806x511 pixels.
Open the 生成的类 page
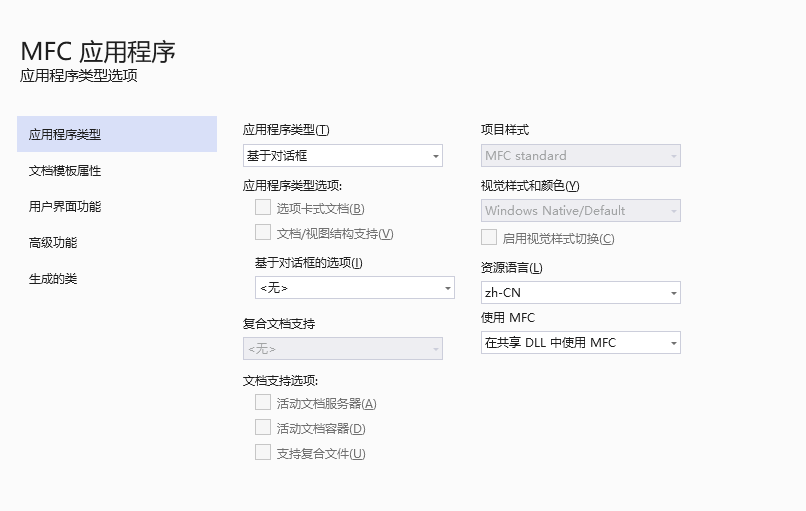54,279
